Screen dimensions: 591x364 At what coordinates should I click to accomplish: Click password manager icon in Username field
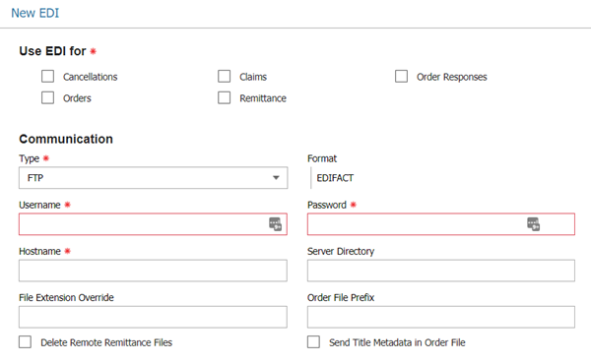click(x=275, y=224)
